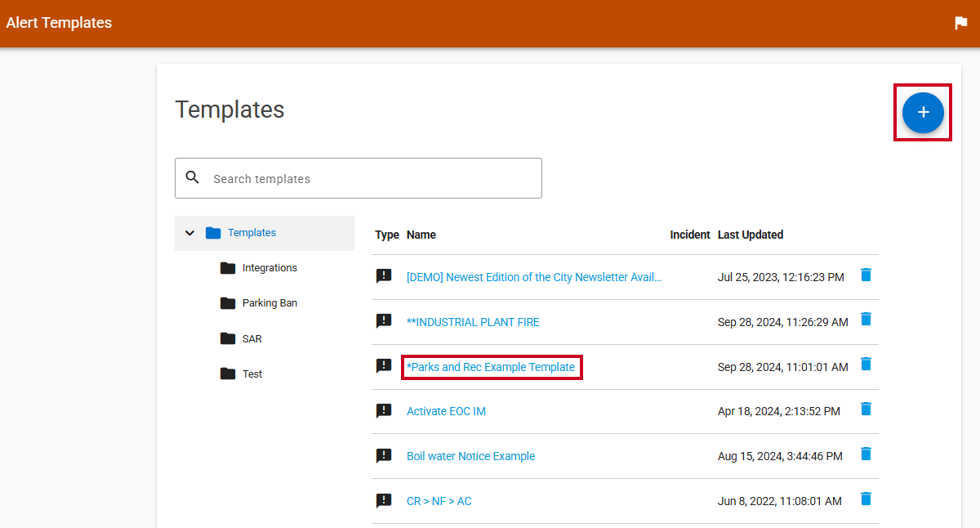
Task: Delete the Boil water Notice Example template
Action: [x=866, y=454]
